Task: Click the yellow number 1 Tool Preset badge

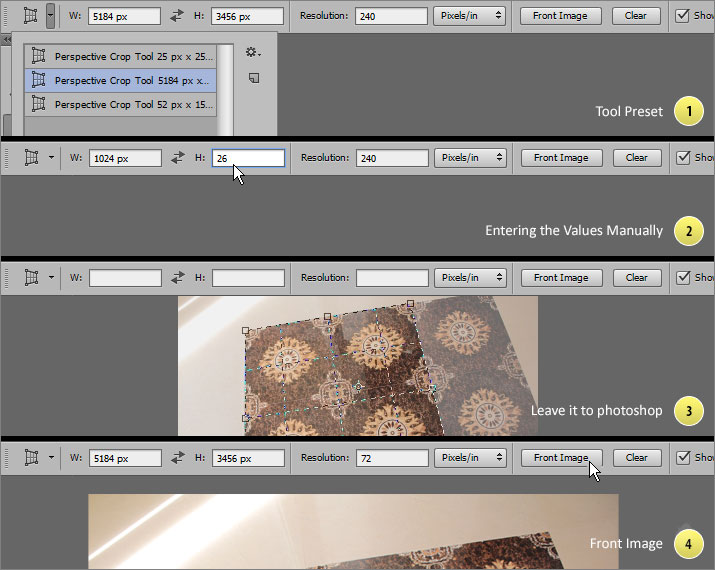Action: coord(688,111)
